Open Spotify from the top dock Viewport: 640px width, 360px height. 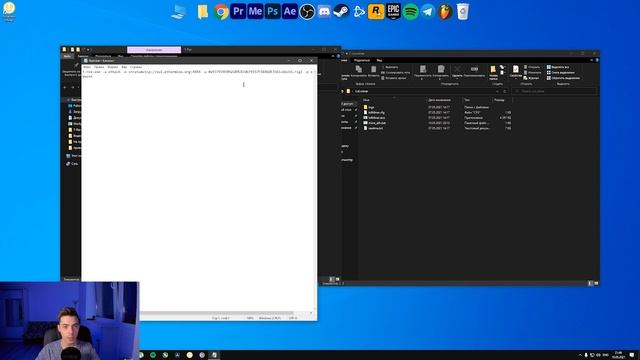(x=411, y=12)
